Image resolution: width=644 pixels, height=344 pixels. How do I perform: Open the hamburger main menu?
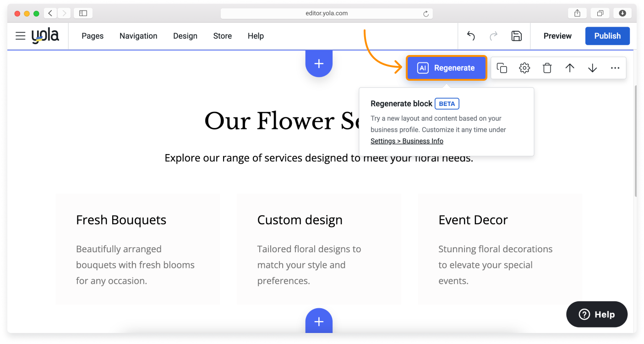(20, 36)
